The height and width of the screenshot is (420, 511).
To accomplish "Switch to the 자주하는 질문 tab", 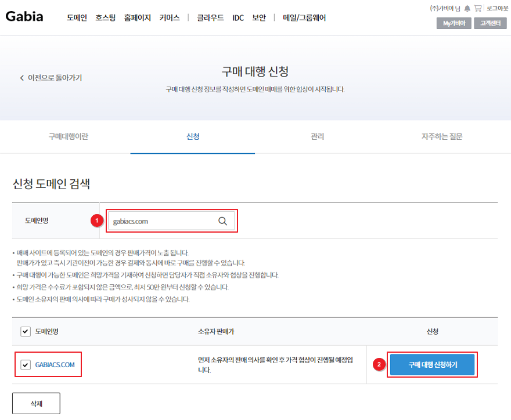I will click(x=442, y=137).
